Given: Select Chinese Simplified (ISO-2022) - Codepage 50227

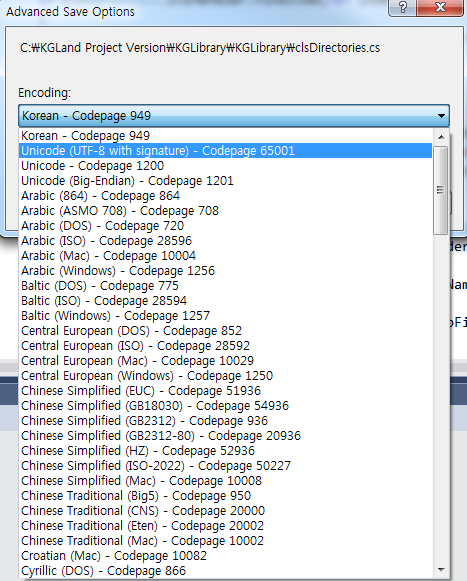Looking at the screenshot, I should [225, 466].
